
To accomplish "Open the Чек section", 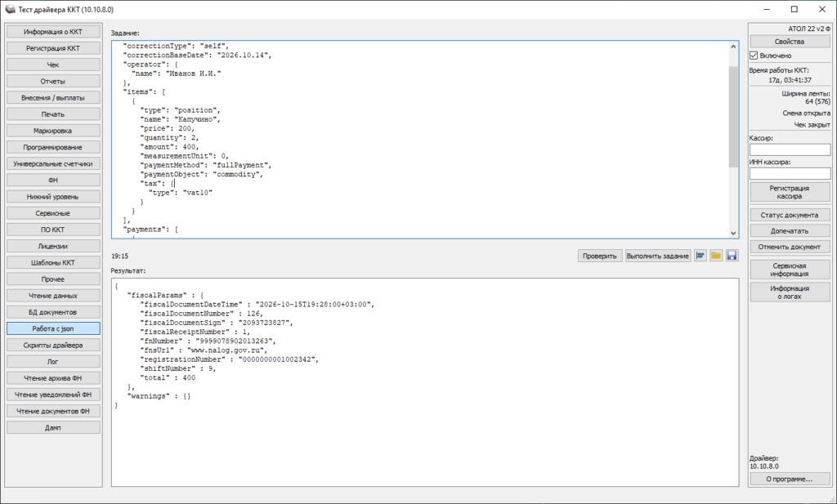I will click(x=53, y=65).
